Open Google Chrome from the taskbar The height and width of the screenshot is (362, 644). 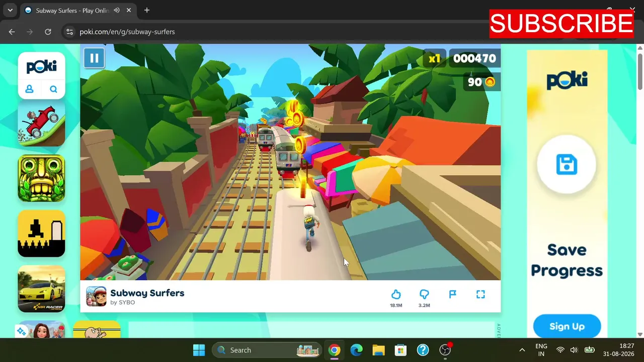(x=334, y=350)
